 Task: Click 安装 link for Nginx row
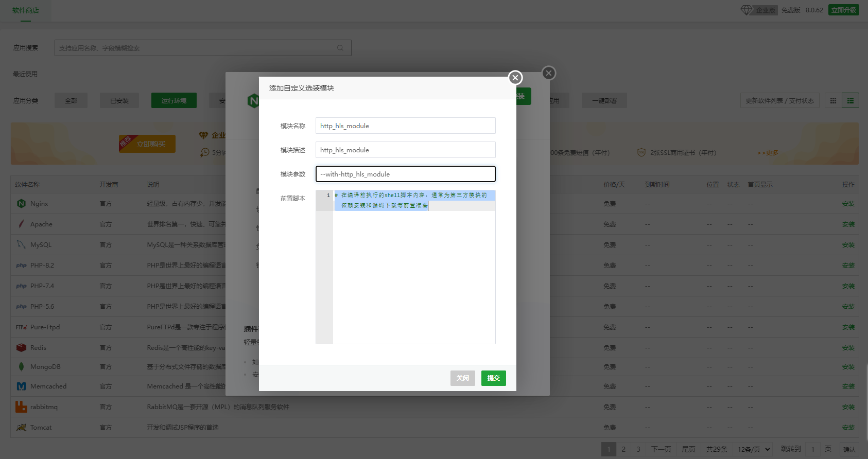(848, 204)
